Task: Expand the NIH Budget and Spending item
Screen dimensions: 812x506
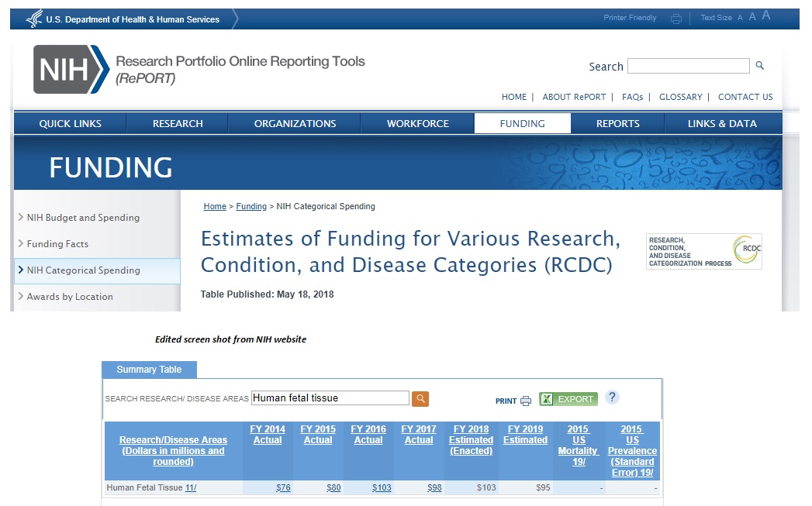Action: click(x=83, y=218)
